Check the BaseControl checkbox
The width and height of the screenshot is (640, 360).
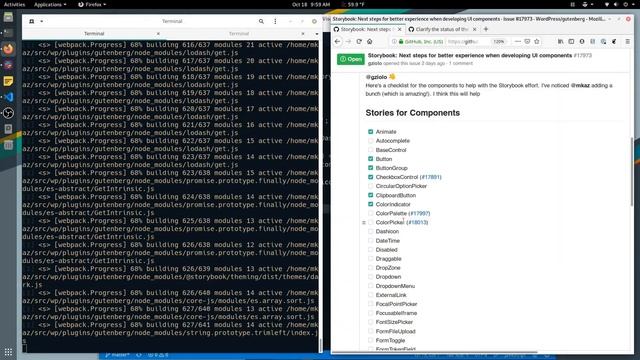[371, 150]
